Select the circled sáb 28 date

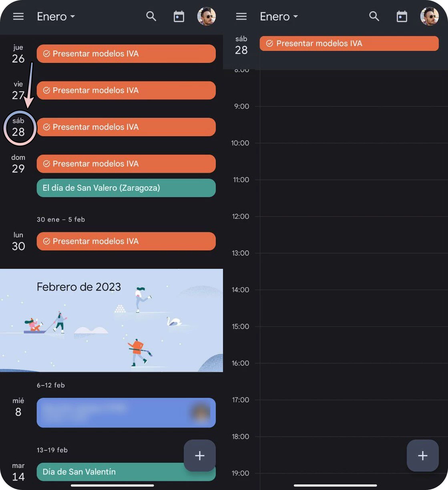(x=19, y=127)
